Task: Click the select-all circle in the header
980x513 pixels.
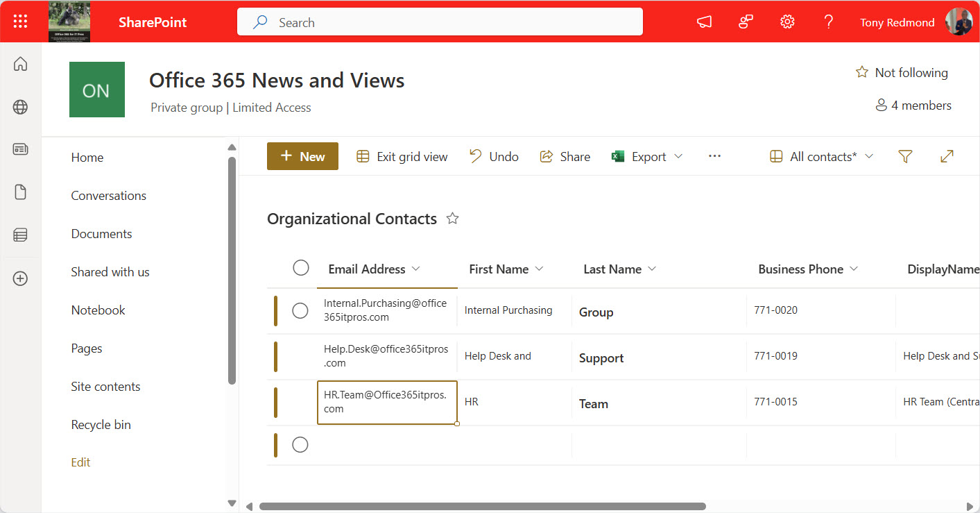Action: (300, 267)
